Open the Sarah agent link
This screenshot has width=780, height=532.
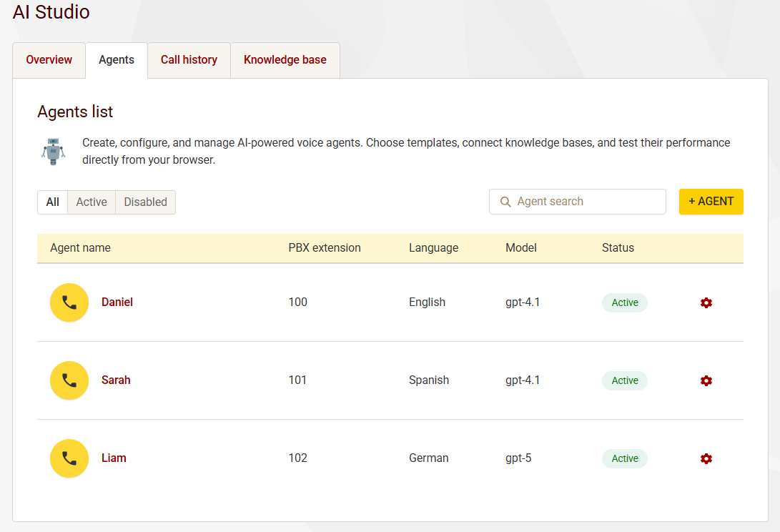coord(116,380)
